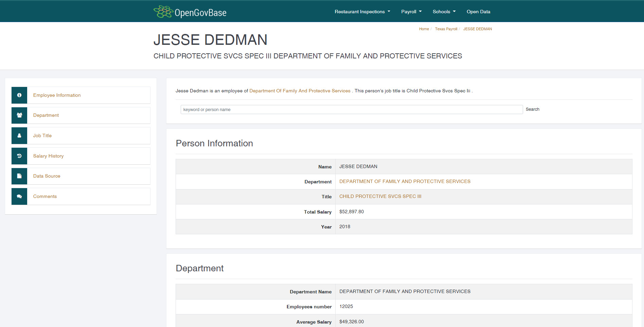Screen dimensions: 644x327
Task: Click the Salary History clock icon
Action: 19,156
